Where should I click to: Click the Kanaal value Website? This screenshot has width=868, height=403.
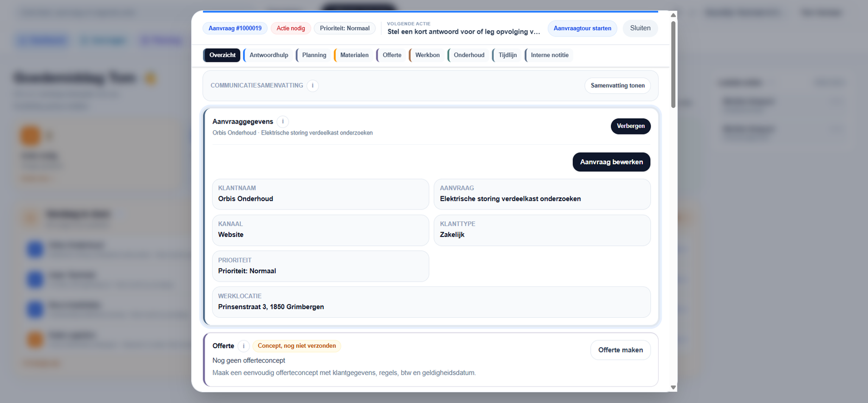pos(231,235)
